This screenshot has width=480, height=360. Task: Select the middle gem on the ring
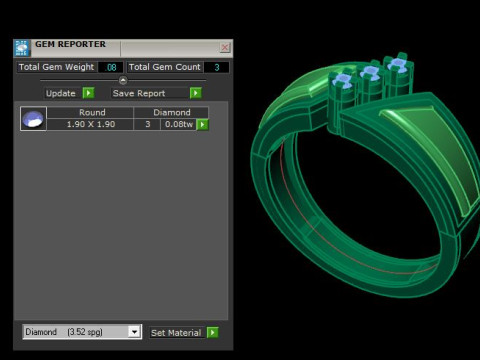click(x=370, y=72)
